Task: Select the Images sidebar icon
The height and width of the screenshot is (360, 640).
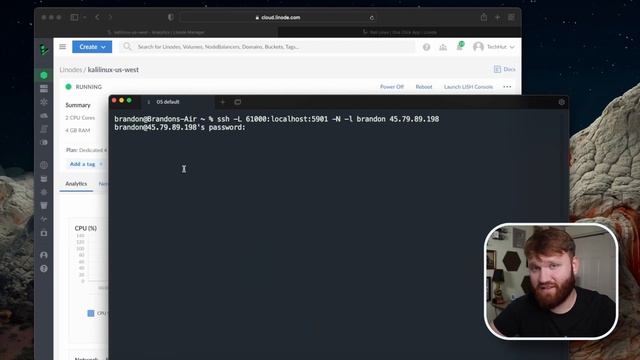Action: [x=44, y=142]
